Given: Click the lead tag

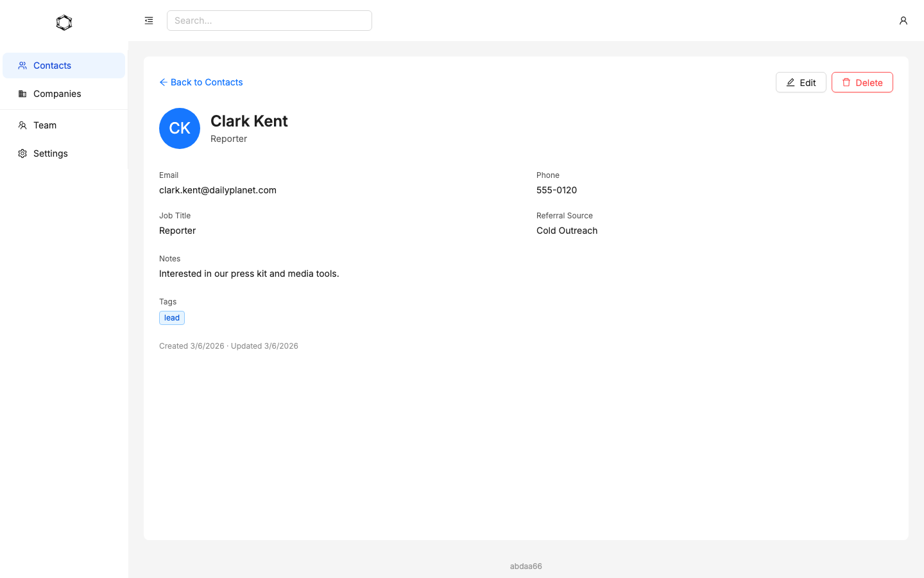Looking at the screenshot, I should (172, 318).
